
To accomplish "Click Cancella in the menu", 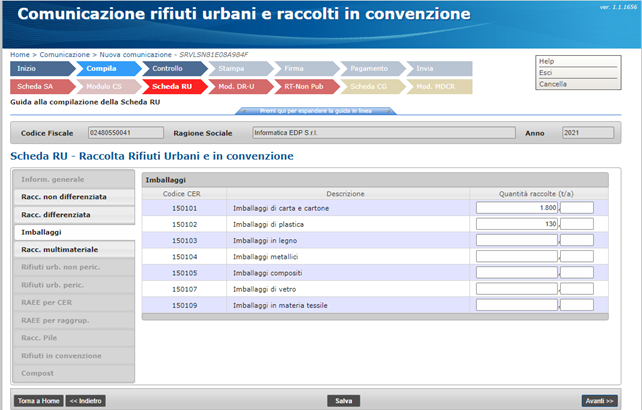I will pyautogui.click(x=553, y=84).
